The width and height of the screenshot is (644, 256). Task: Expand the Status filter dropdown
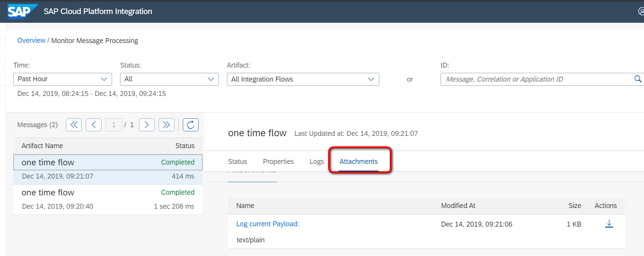[169, 79]
